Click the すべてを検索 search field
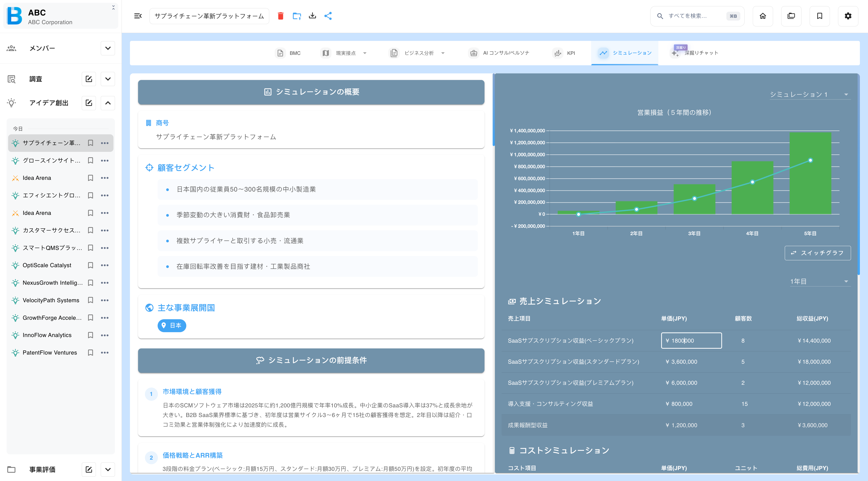868x481 pixels. click(x=697, y=16)
